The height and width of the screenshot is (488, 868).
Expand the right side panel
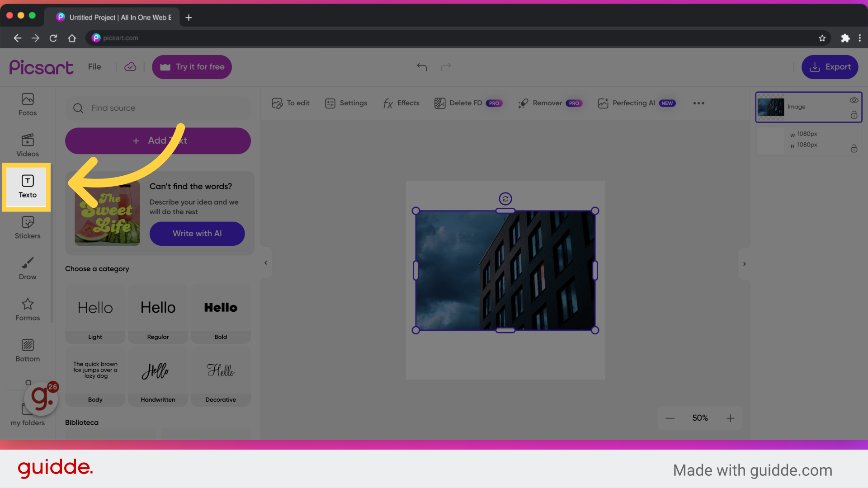tap(745, 263)
